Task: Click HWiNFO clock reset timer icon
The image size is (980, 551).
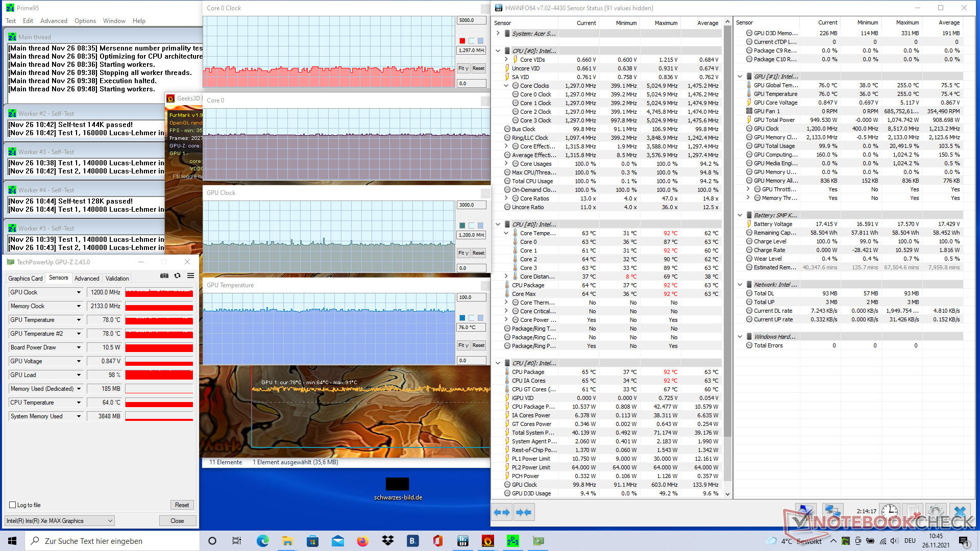Action: click(889, 512)
